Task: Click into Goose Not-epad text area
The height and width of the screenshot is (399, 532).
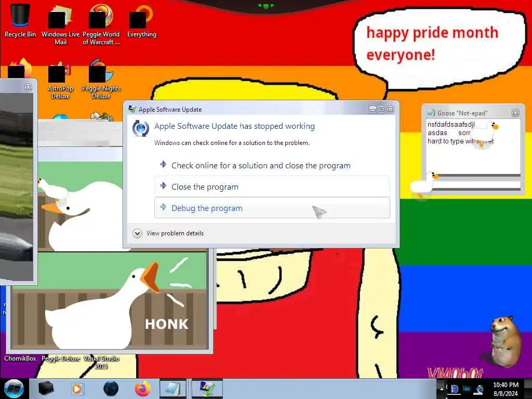Action: point(473,147)
